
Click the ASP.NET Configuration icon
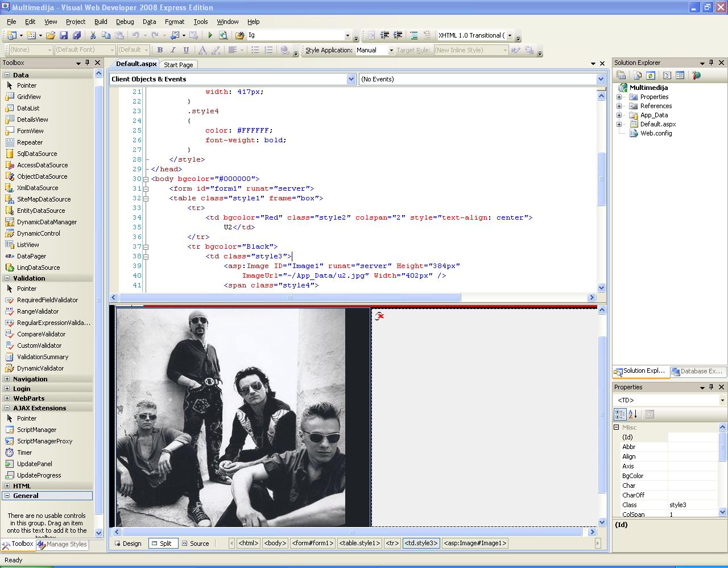[696, 75]
